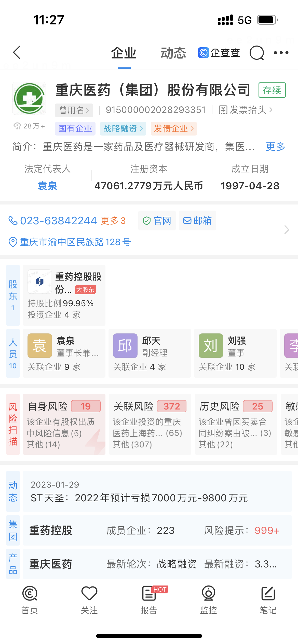298x644 pixels.
Task: Tap the 重药控股 shareholder logo
Action: [x=39, y=282]
